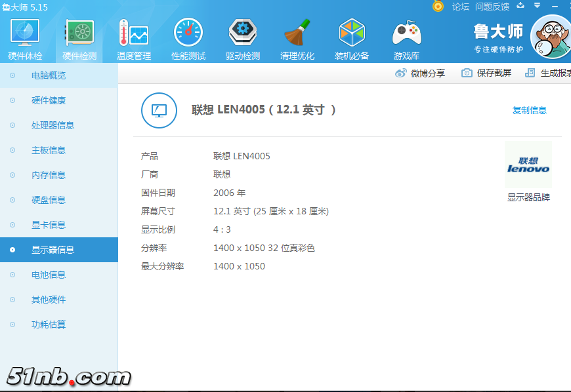Open 内存信息 memory info
This screenshot has width=571, height=392.
[x=59, y=175]
